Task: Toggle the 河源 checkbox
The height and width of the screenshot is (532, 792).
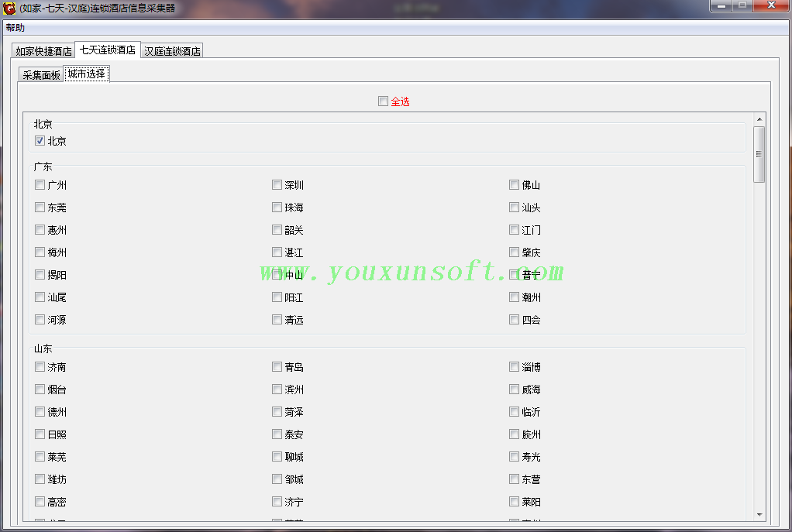Action: 40,320
